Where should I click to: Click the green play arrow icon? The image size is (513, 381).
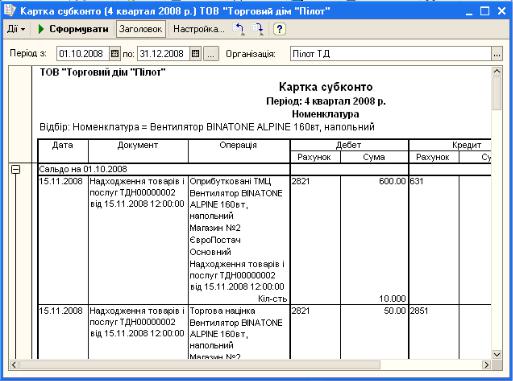pyautogui.click(x=41, y=29)
